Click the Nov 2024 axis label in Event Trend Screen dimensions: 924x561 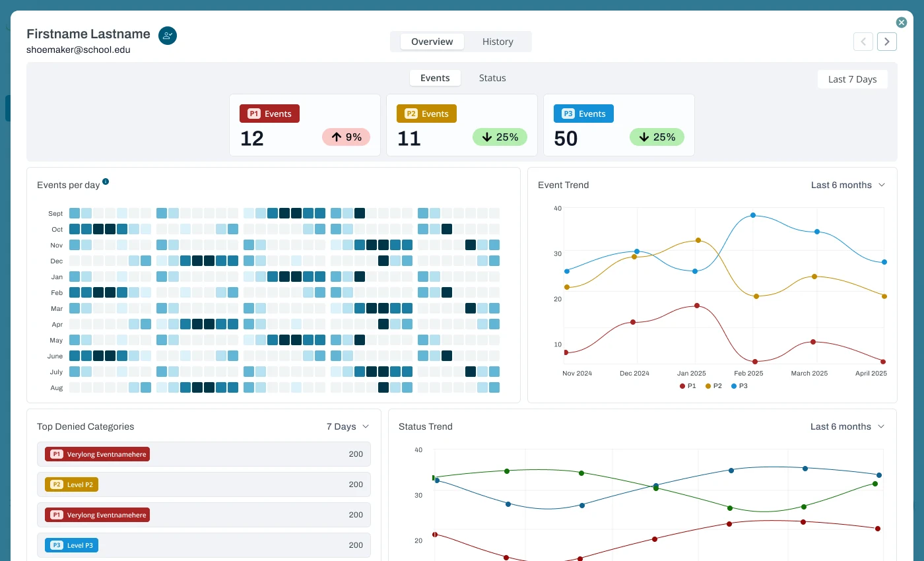577,374
